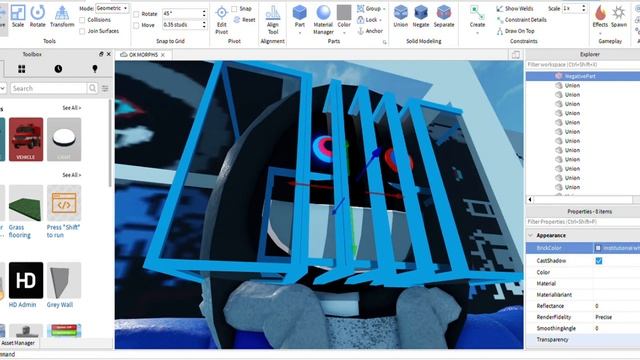Click the Filter workspace field
This screenshot has height=360, width=640.
(x=583, y=64)
